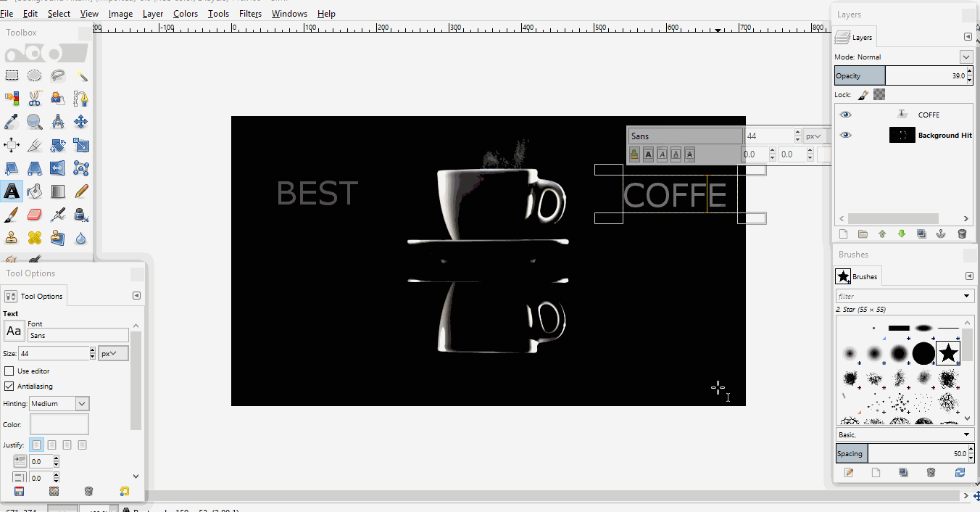This screenshot has height=512, width=980.
Task: Adjust the brush Spacing slider
Action: (x=902, y=453)
